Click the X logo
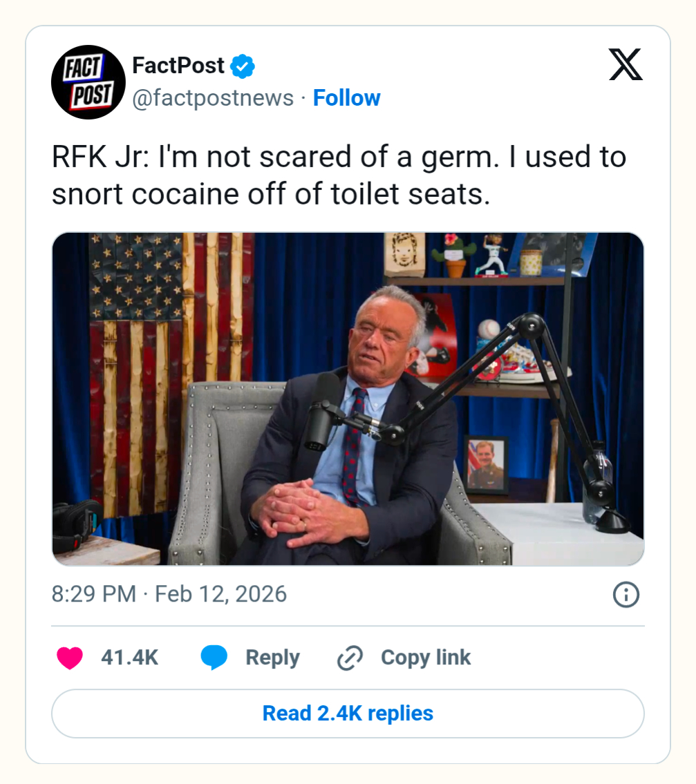Screen dimensions: 696x784 point(626,64)
